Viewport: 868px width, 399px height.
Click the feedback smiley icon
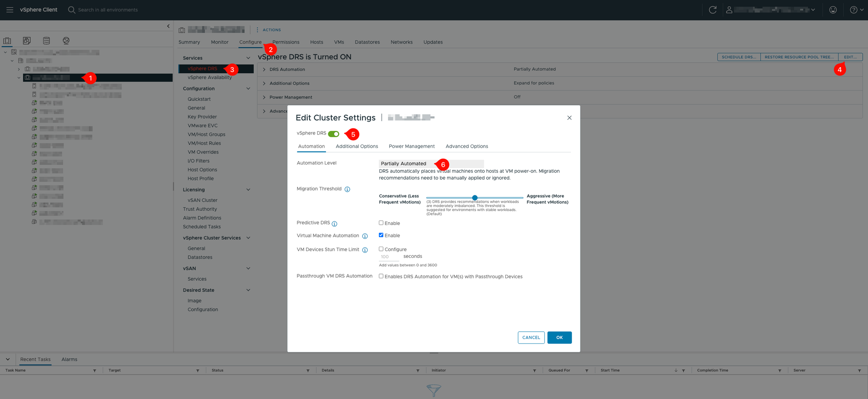click(x=832, y=10)
